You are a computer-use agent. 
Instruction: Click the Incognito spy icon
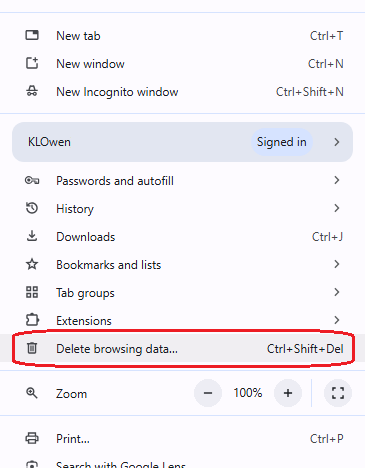pyautogui.click(x=32, y=91)
